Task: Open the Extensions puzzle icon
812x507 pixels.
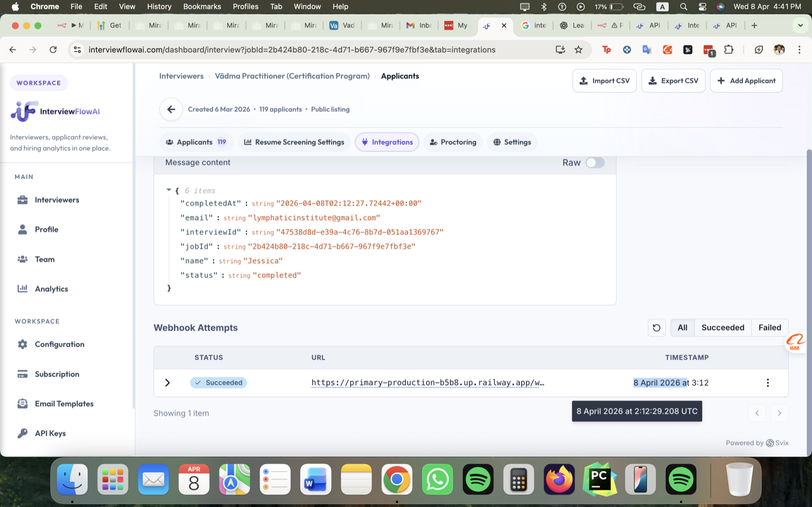Action: pos(729,50)
